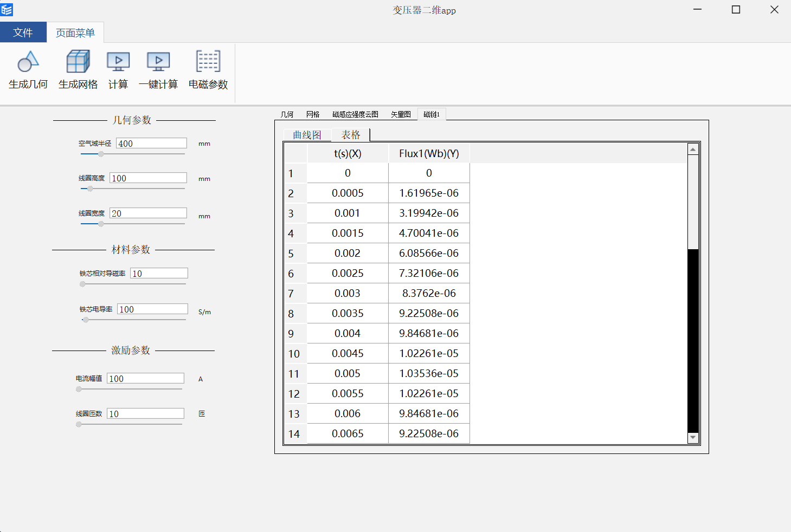Click the 线圈匝数 input field

pyautogui.click(x=145, y=413)
